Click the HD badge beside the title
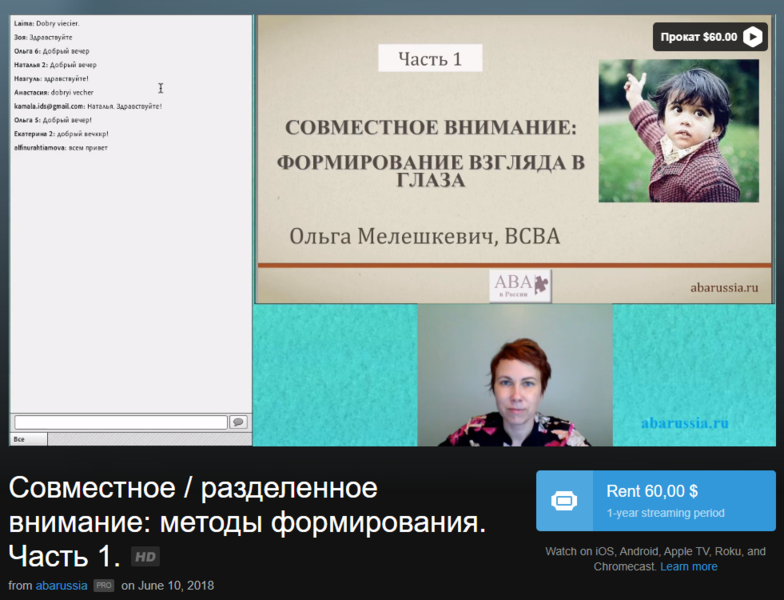Image resolution: width=784 pixels, height=600 pixels. pos(145,557)
